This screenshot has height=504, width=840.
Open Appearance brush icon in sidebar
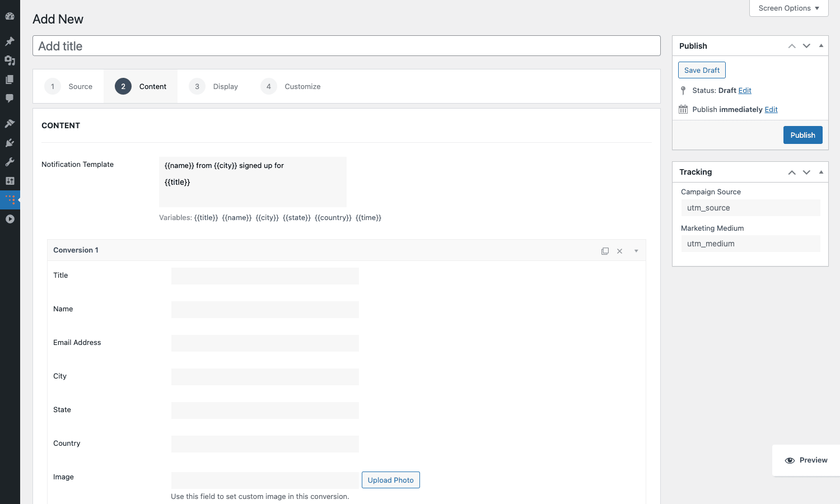(x=10, y=123)
